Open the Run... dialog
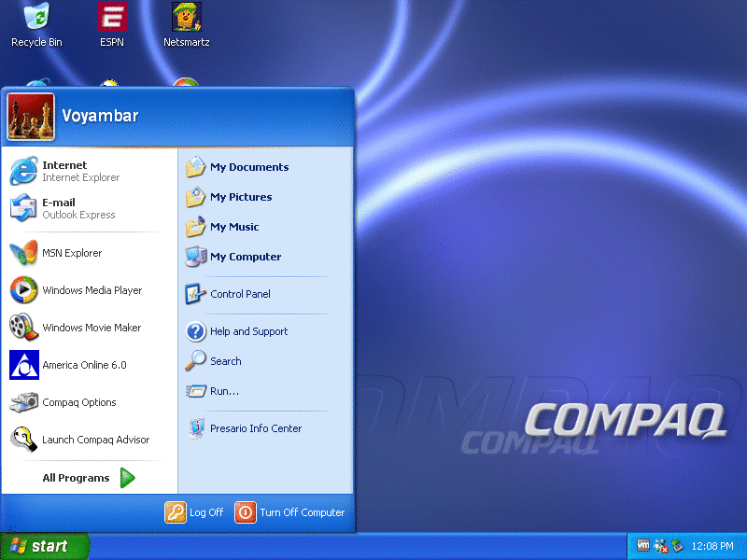747x560 pixels. click(x=266, y=391)
